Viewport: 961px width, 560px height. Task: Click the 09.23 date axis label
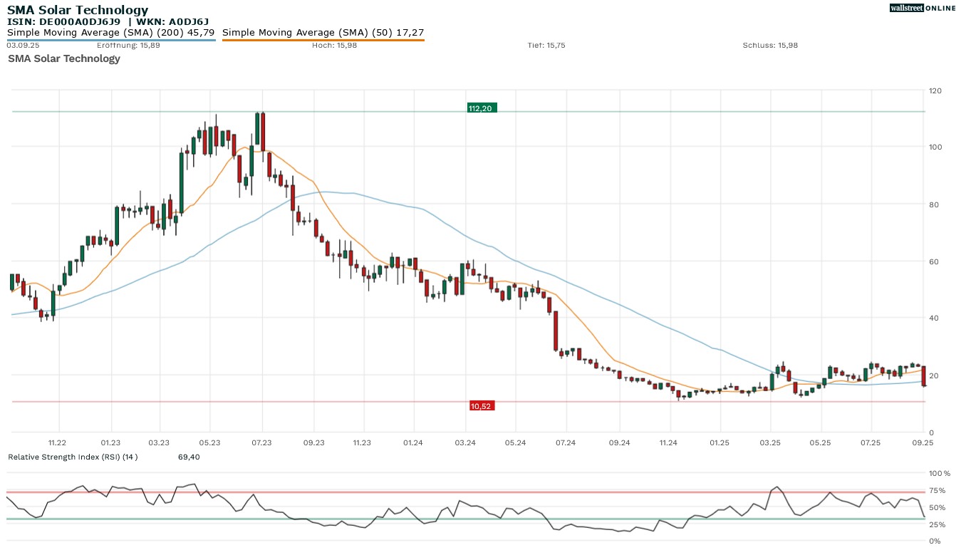click(x=314, y=443)
